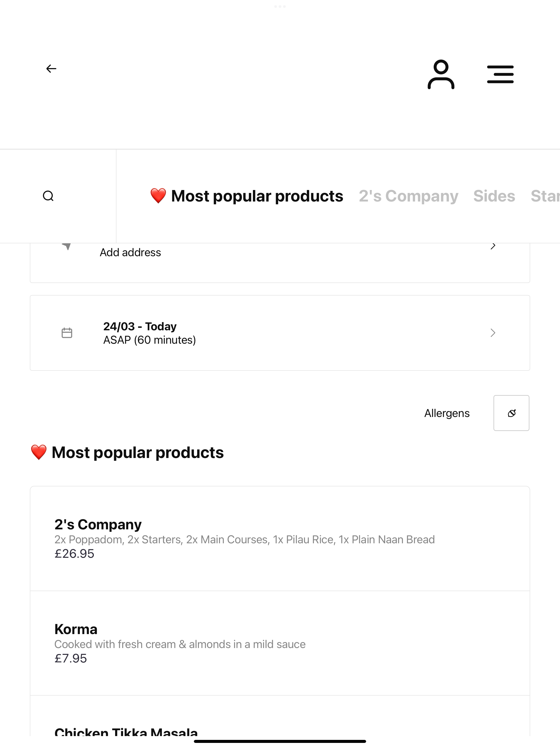This screenshot has width=560, height=747.
Task: Select the Korma menu item
Action: click(280, 643)
